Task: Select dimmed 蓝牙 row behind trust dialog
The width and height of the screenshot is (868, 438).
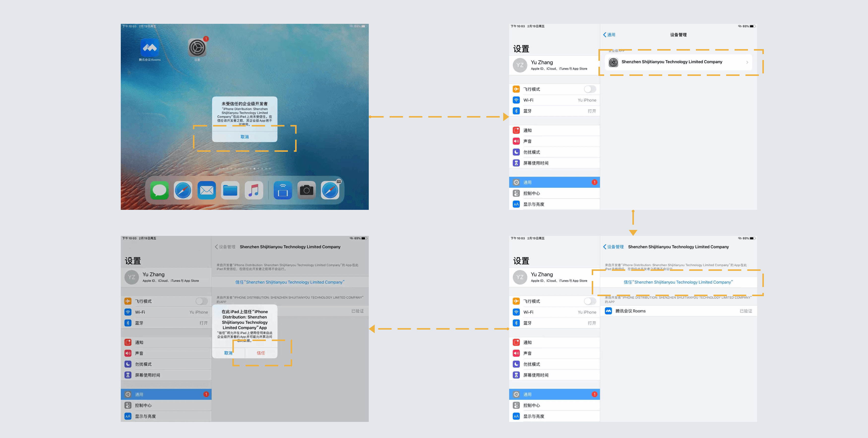Action: (x=166, y=323)
